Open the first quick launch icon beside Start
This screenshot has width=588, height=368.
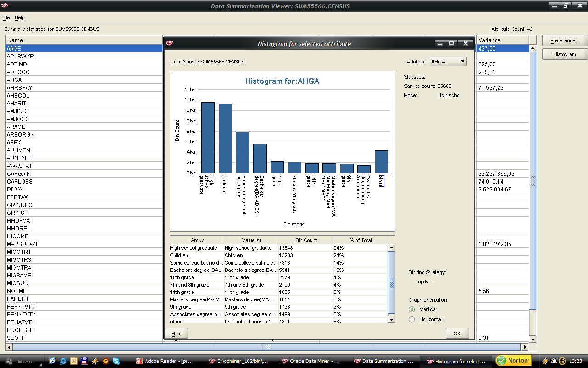[x=52, y=361]
